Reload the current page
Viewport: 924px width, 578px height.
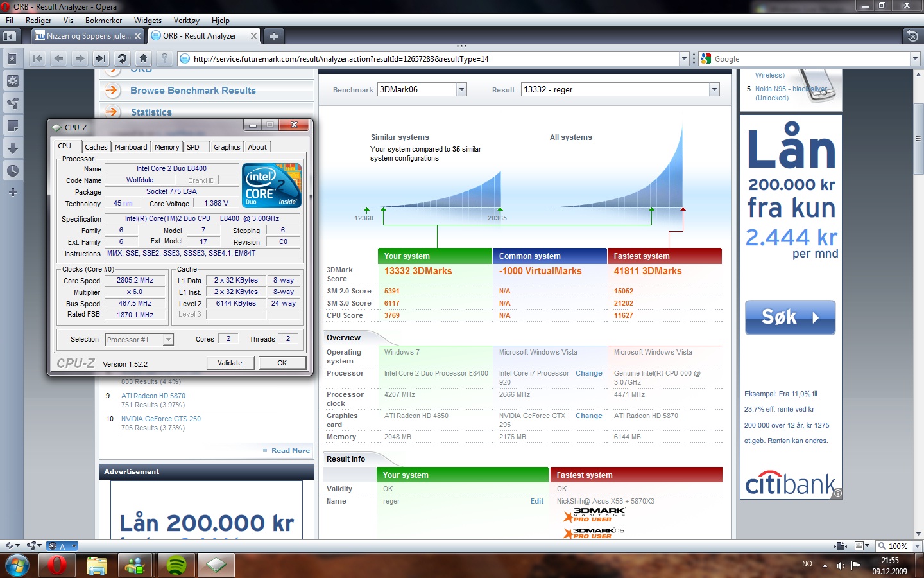[x=122, y=58]
